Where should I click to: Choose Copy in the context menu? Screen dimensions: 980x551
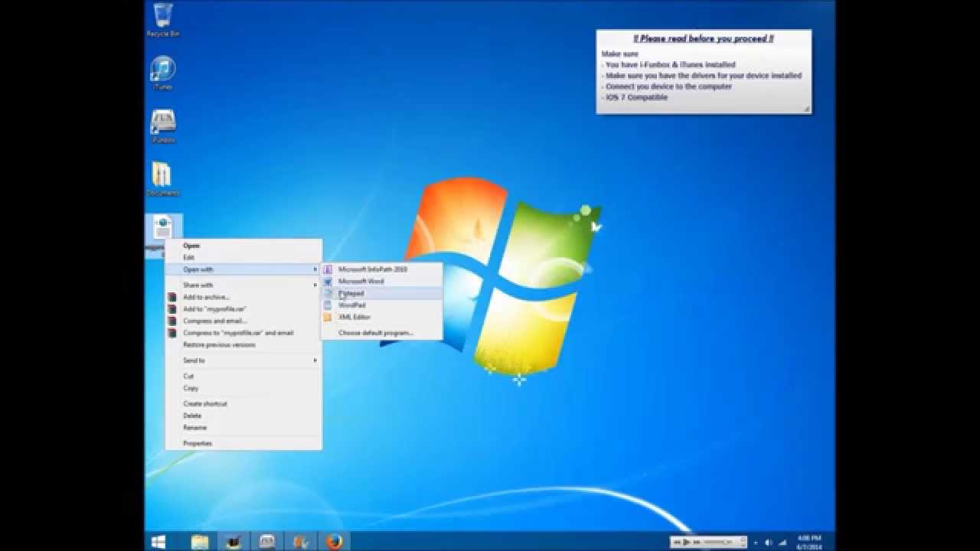pos(243,388)
